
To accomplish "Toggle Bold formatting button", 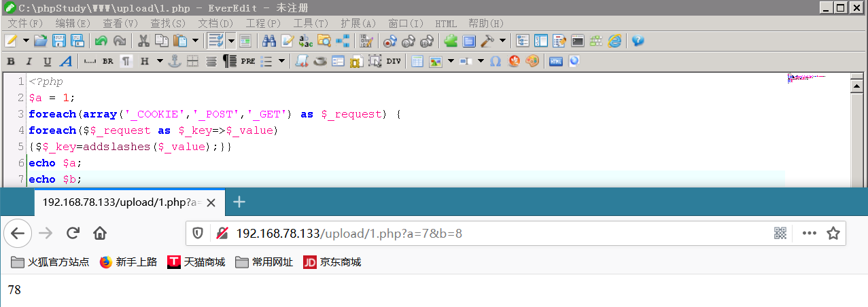I will 11,61.
